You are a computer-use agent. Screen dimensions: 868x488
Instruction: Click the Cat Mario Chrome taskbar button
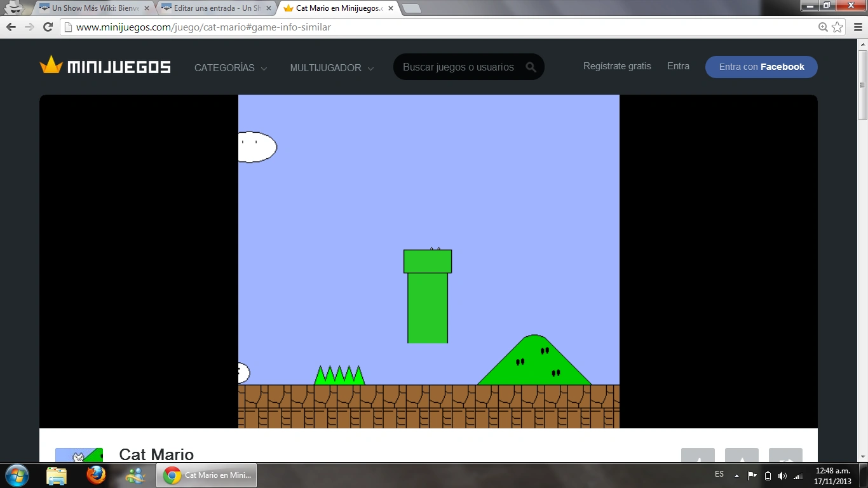coord(207,475)
